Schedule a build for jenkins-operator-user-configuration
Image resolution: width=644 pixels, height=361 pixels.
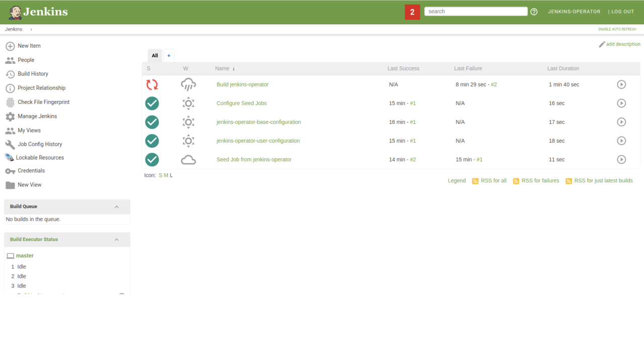tap(621, 141)
